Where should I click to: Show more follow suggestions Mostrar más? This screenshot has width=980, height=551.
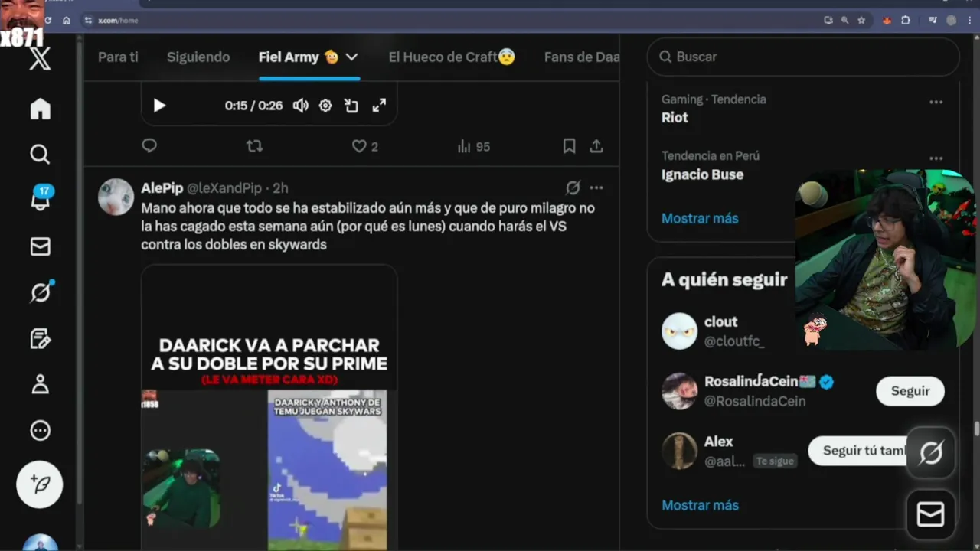pyautogui.click(x=700, y=505)
